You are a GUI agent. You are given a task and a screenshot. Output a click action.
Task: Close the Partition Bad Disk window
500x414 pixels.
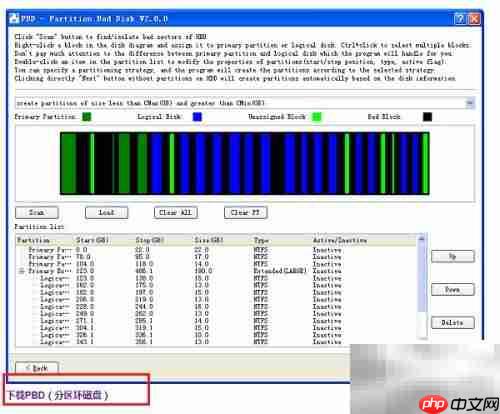pyautogui.click(x=474, y=19)
